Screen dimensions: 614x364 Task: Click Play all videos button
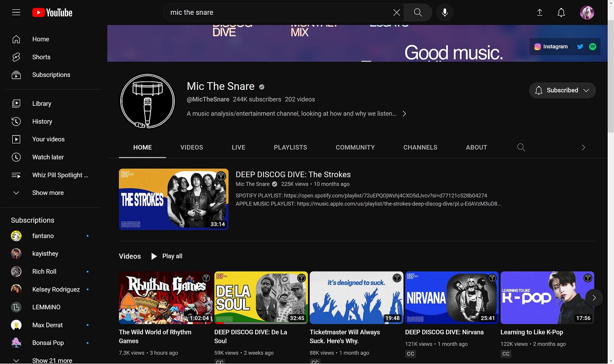167,256
